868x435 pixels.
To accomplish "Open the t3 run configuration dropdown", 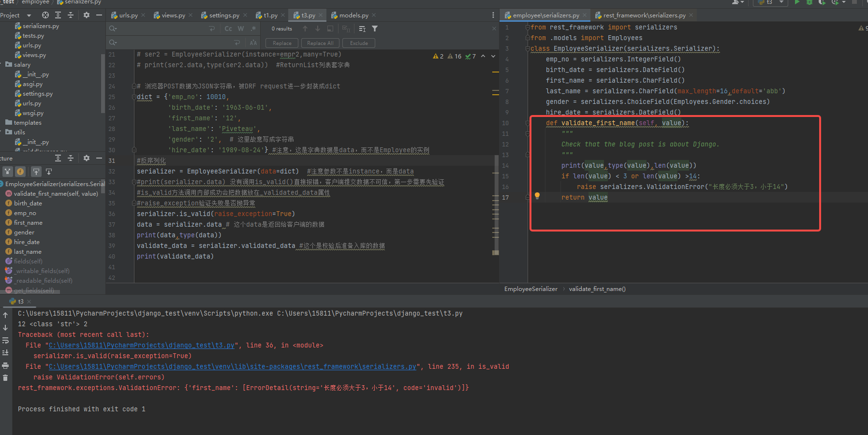I will coord(771,2).
